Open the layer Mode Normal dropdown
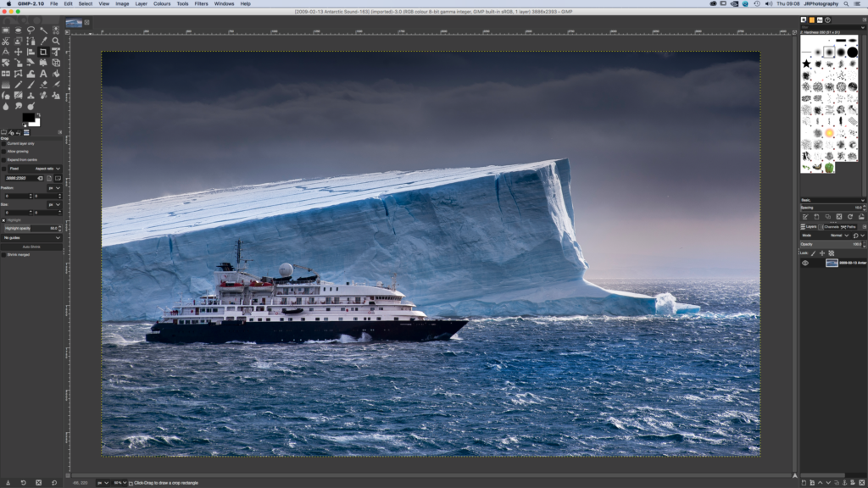This screenshot has width=868, height=488. [x=826, y=236]
